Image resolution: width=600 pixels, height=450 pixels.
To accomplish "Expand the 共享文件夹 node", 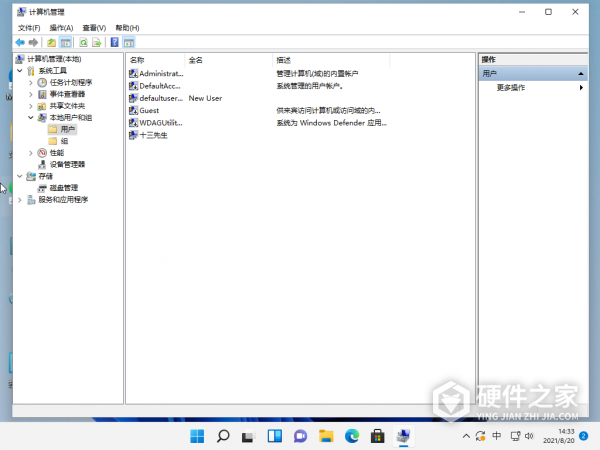I will pyautogui.click(x=31, y=106).
